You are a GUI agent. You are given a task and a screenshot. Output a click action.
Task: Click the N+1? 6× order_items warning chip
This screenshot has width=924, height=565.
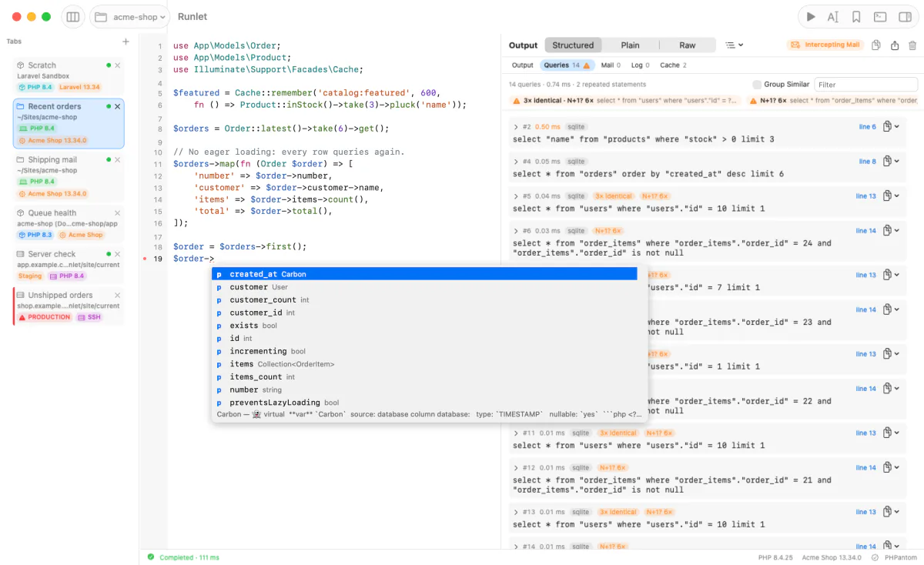832,100
